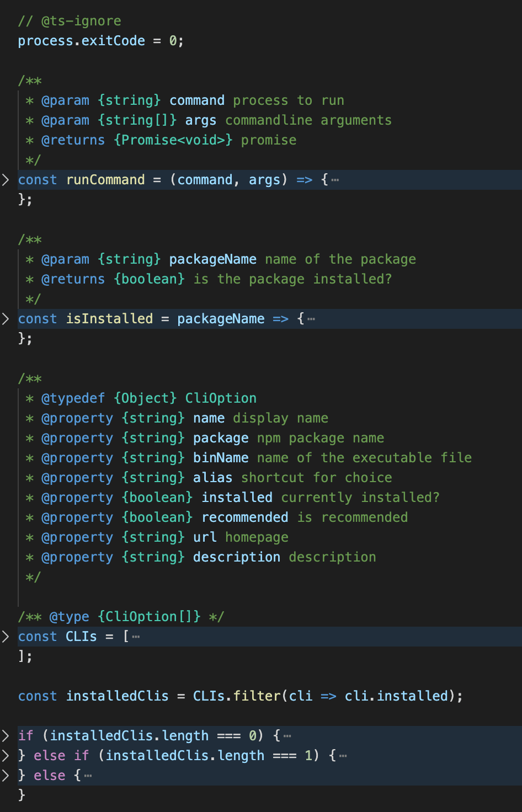Unfold the final else block chevron
Viewport: 522px width, 812px height.
6,776
